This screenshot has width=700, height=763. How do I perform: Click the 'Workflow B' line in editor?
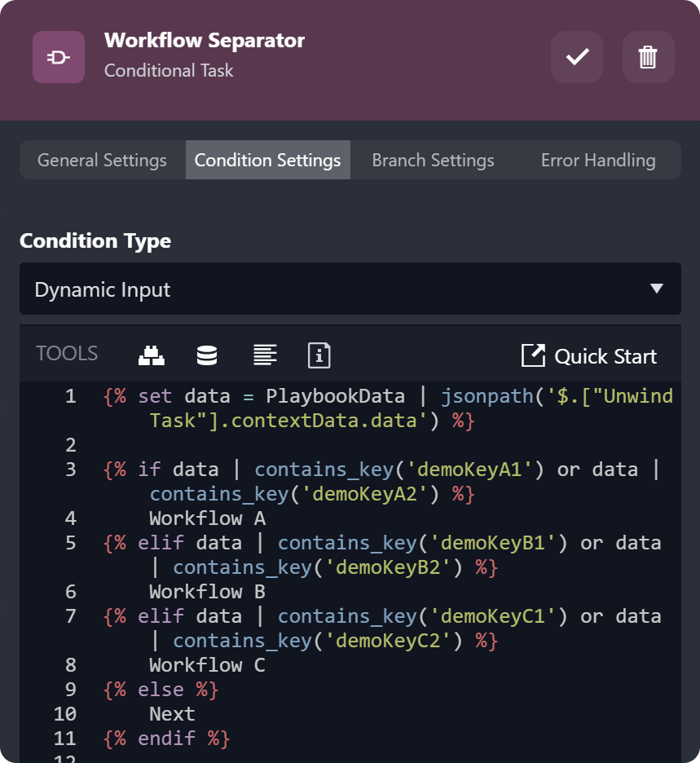pyautogui.click(x=207, y=592)
